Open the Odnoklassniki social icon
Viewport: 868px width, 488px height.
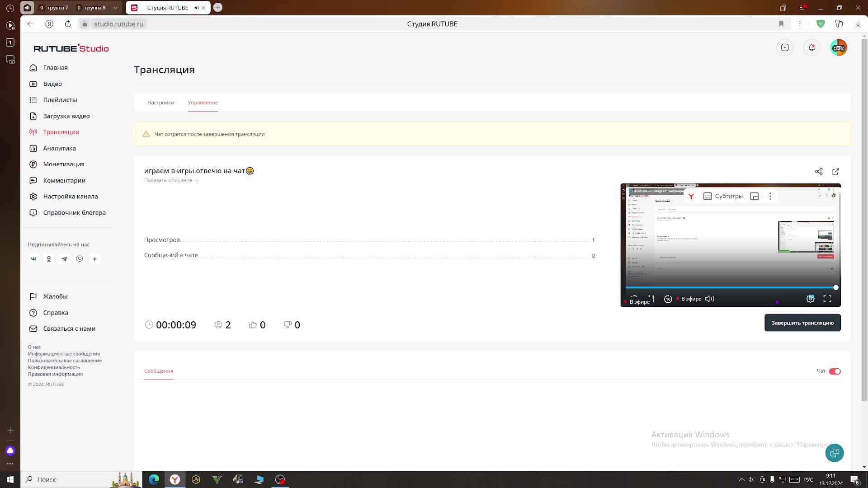tap(49, 259)
